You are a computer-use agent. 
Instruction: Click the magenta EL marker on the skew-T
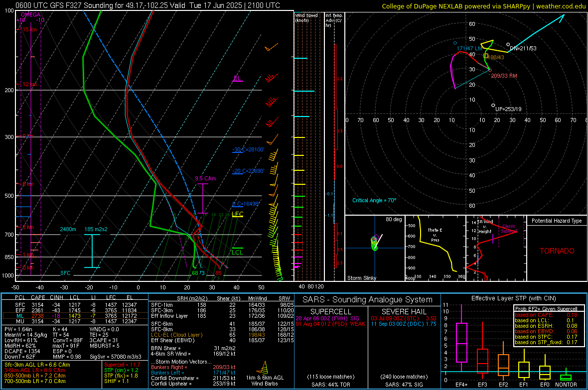point(237,78)
